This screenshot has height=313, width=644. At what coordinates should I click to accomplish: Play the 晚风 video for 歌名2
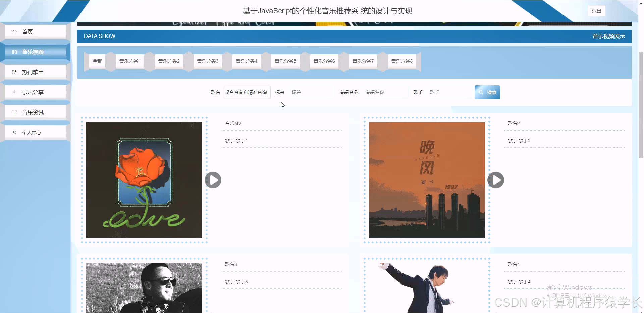pos(495,180)
